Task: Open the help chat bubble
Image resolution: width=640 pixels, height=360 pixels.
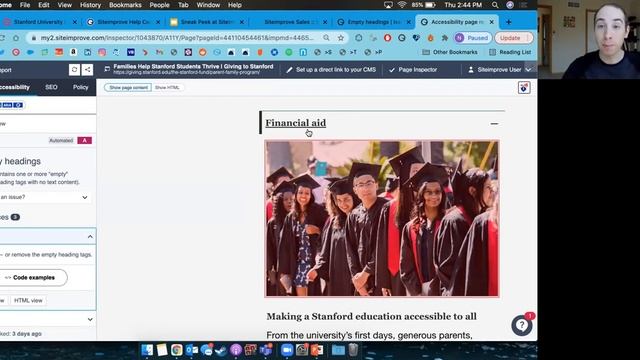Action: [x=522, y=325]
